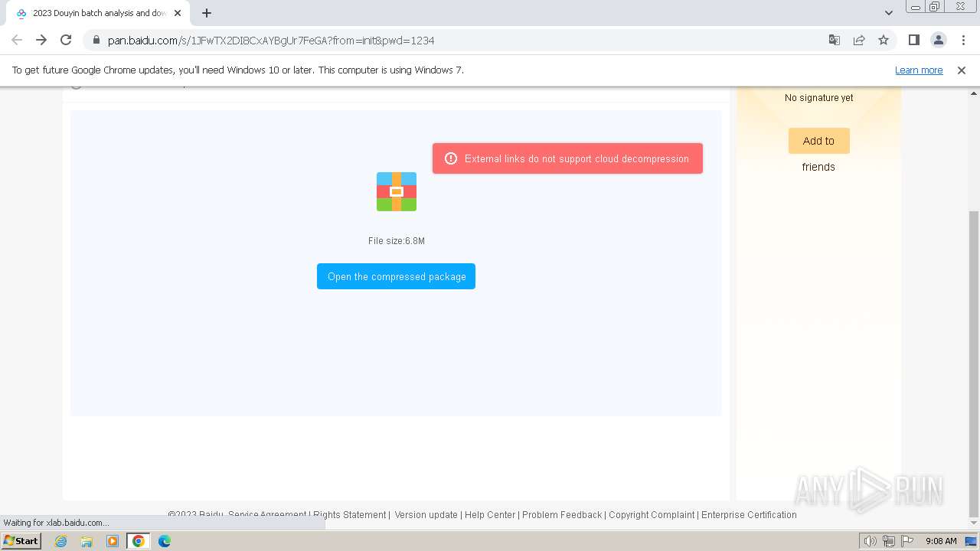Image resolution: width=980 pixels, height=551 pixels.
Task: Open the compressed package
Action: tap(396, 276)
